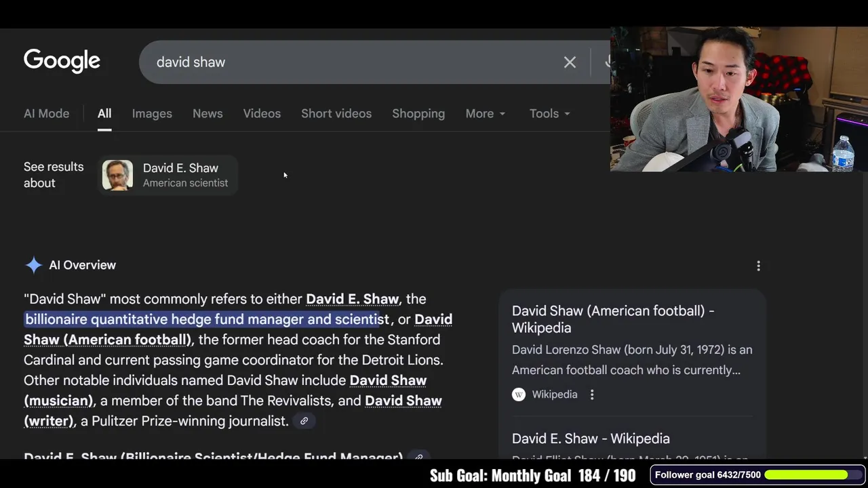868x488 pixels.
Task: Click David Lorenzo Shaw born July 31 snippet
Action: tap(632, 360)
